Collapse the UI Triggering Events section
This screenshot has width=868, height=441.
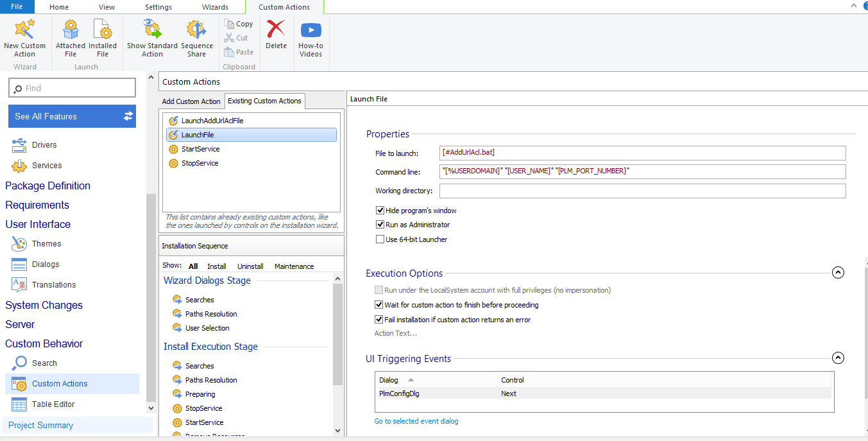click(x=837, y=358)
